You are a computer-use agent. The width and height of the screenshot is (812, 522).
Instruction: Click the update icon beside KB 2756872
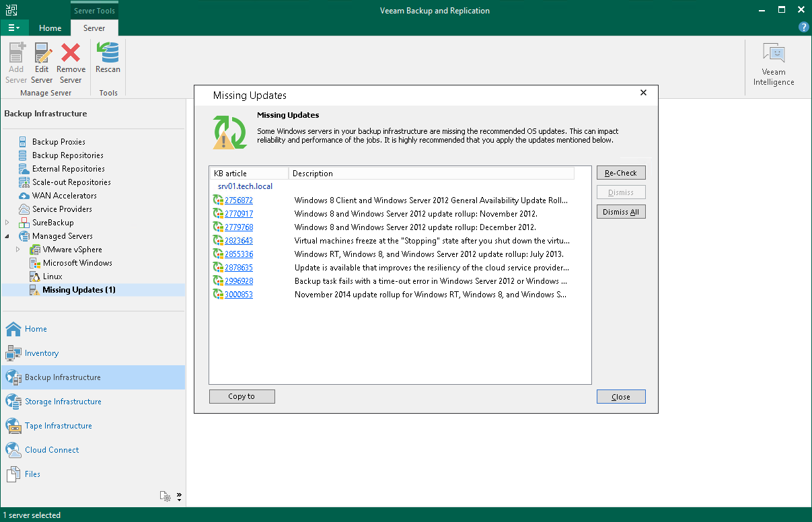218,200
